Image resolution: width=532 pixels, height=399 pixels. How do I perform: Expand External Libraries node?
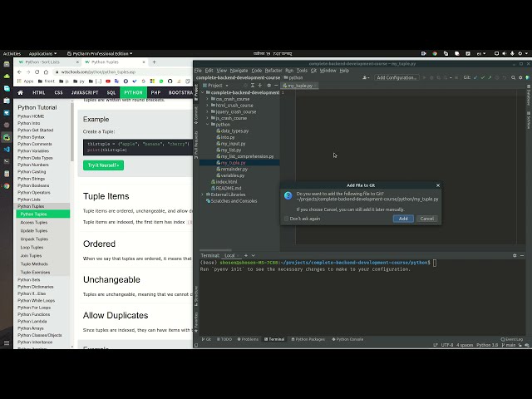[x=203, y=195]
